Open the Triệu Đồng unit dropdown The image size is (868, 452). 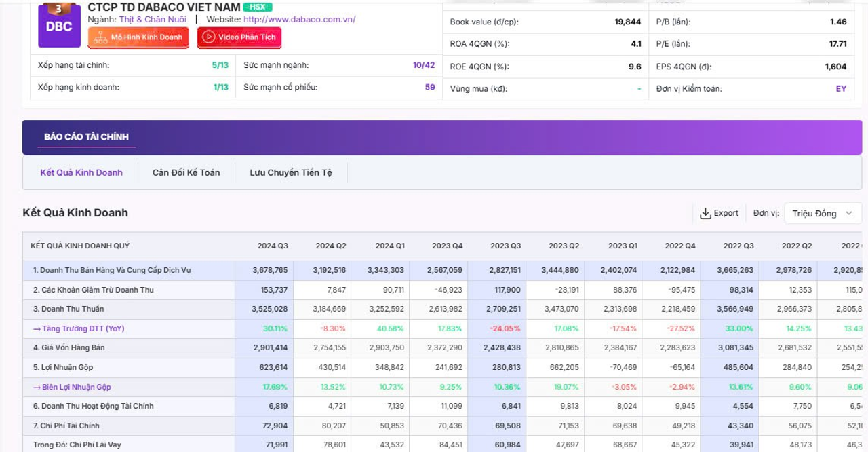822,214
